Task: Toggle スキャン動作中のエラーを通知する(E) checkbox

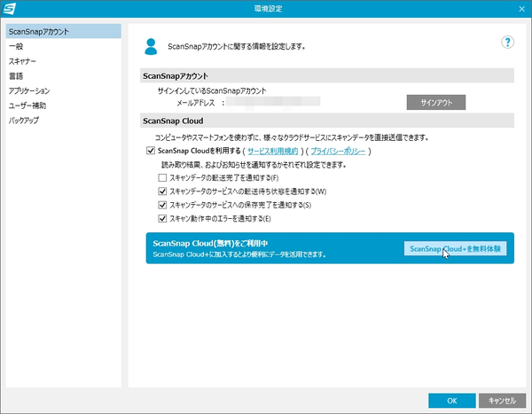Action: click(x=162, y=219)
